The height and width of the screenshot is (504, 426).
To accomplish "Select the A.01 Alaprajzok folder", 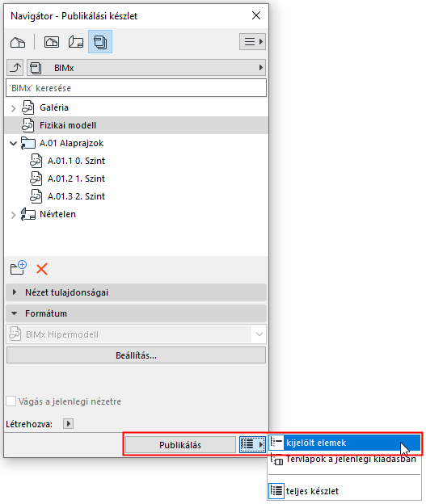I will click(x=71, y=143).
